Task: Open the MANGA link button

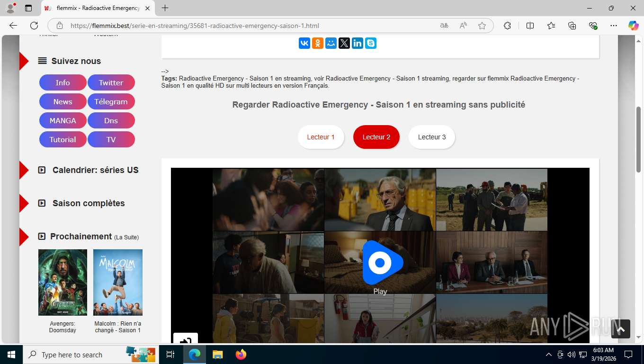Action: (63, 120)
